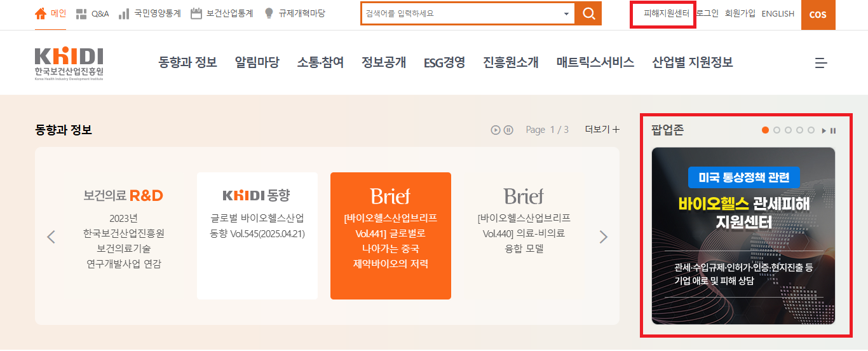Image resolution: width=868 pixels, height=351 pixels.
Task: Click the magnifier search button
Action: pyautogui.click(x=588, y=13)
